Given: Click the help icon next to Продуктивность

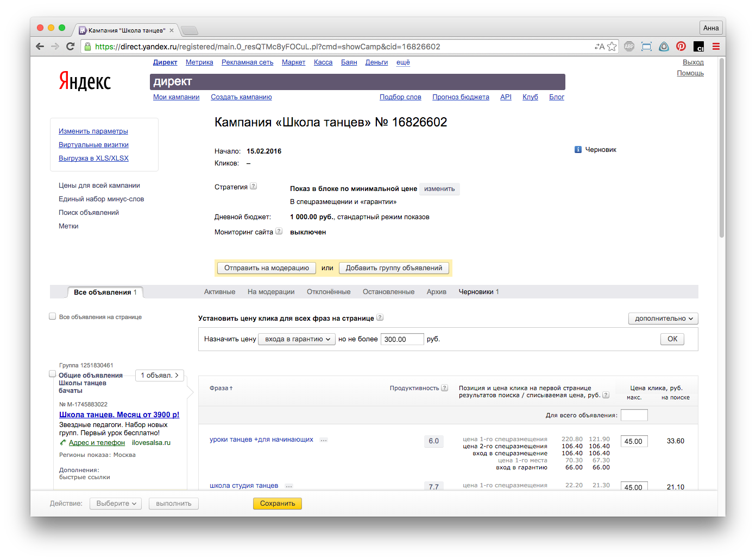Looking at the screenshot, I should click(x=445, y=388).
